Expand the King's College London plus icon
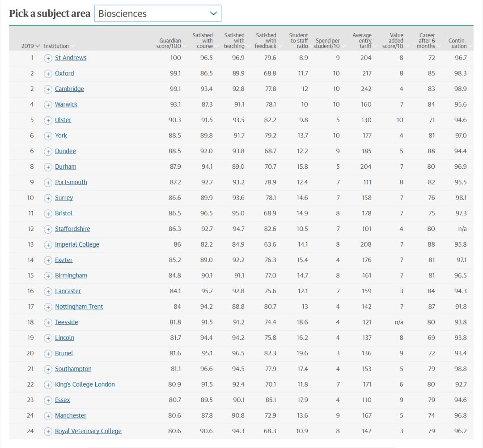This screenshot has height=448, width=483. tap(48, 385)
